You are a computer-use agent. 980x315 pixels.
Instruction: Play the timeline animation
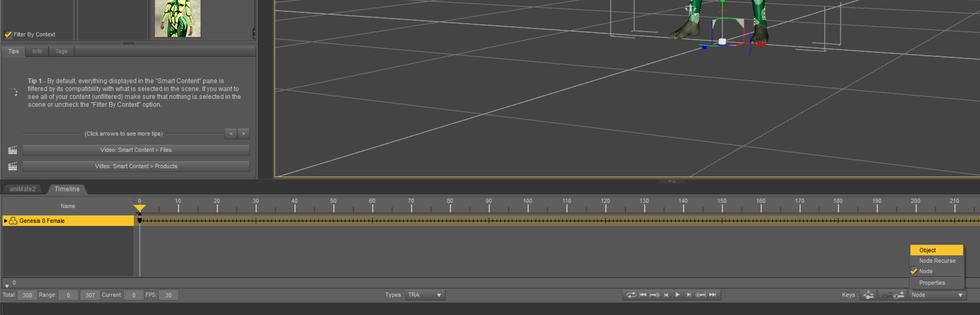click(x=677, y=295)
